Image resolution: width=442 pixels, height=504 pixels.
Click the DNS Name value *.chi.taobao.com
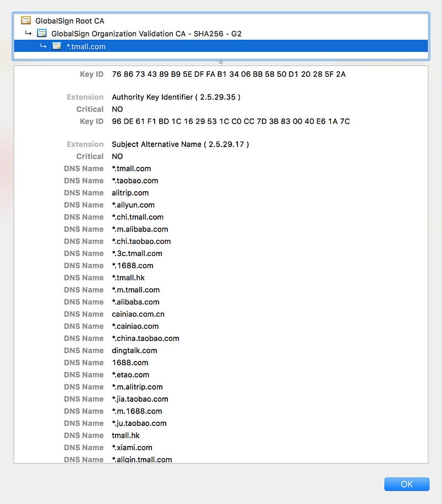[141, 242]
